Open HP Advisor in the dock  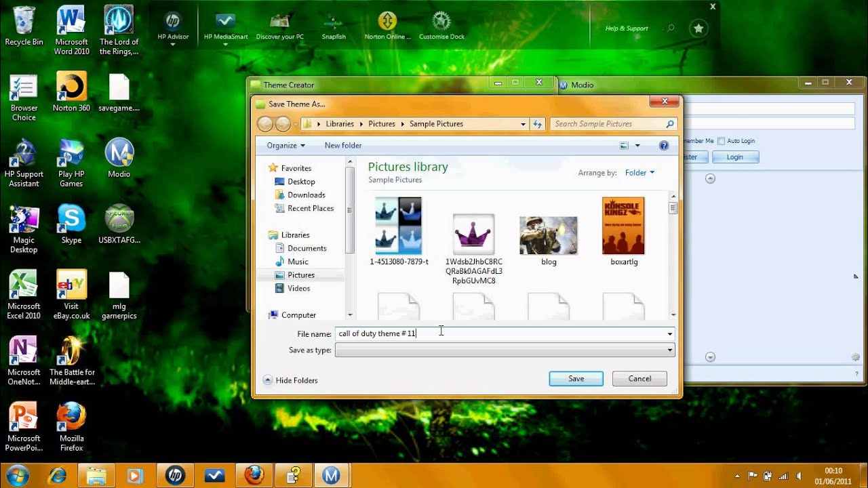(173, 26)
